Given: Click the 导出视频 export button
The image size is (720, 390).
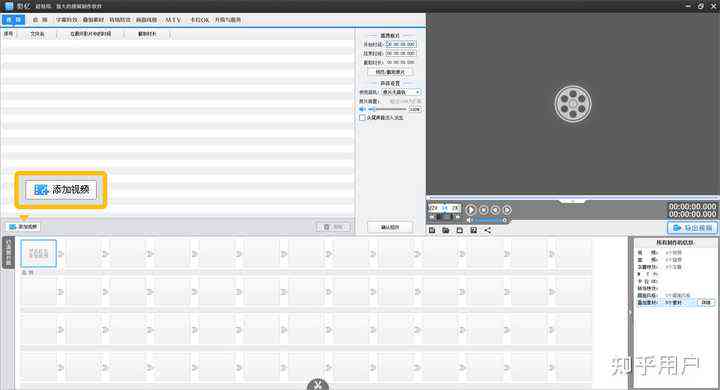Looking at the screenshot, I should click(692, 228).
